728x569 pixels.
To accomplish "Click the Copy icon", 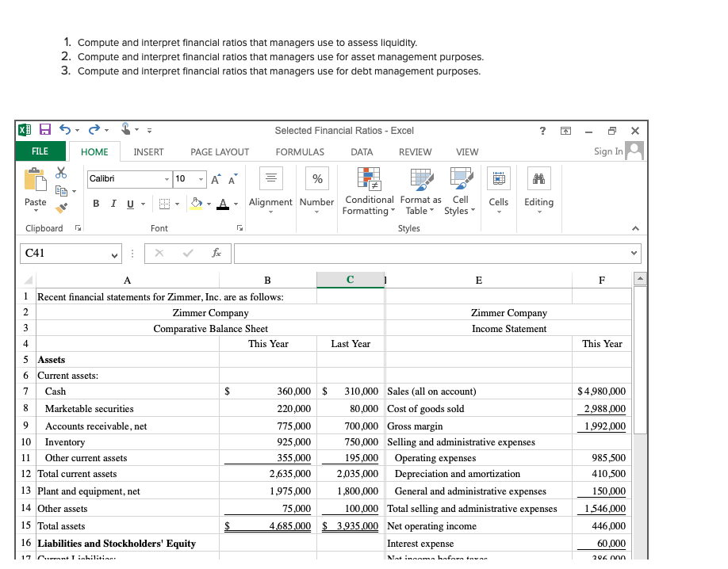I will pyautogui.click(x=61, y=190).
